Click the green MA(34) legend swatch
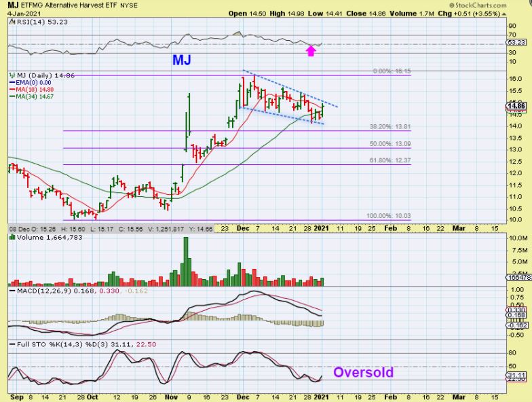The height and width of the screenshot is (402, 532). pyautogui.click(x=12, y=96)
